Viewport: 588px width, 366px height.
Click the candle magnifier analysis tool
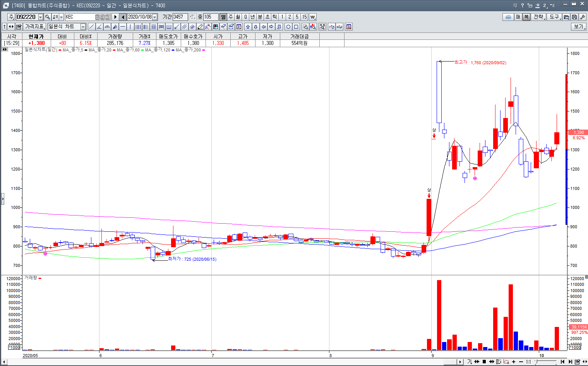pos(313,27)
